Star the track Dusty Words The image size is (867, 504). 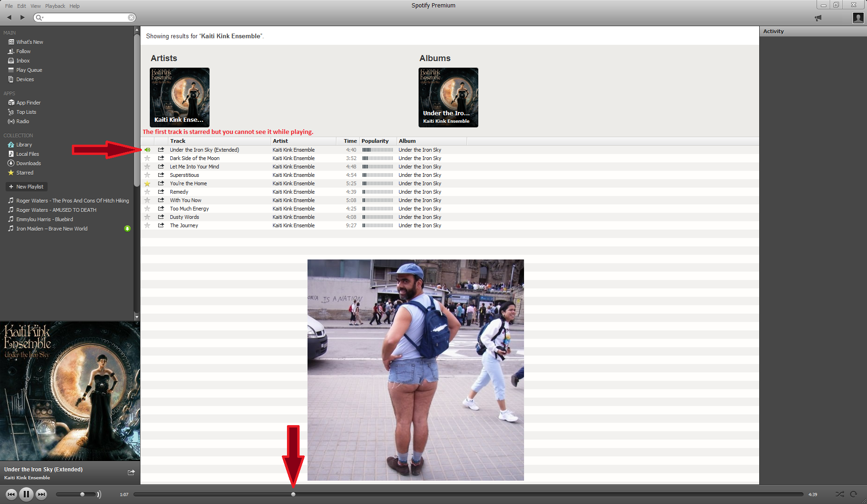147,217
